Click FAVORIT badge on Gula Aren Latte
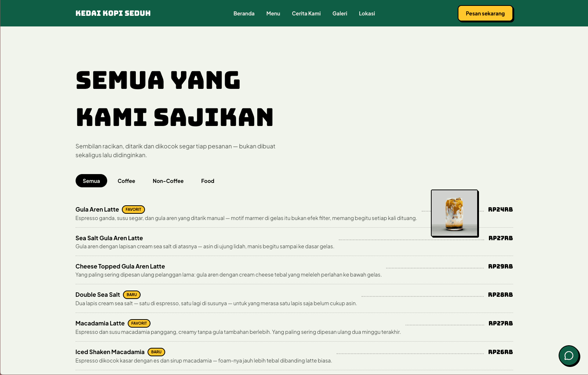The height and width of the screenshot is (375, 588). point(133,209)
